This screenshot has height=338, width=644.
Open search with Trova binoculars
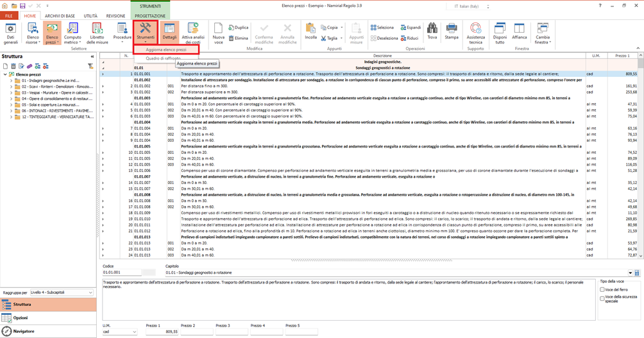432,31
